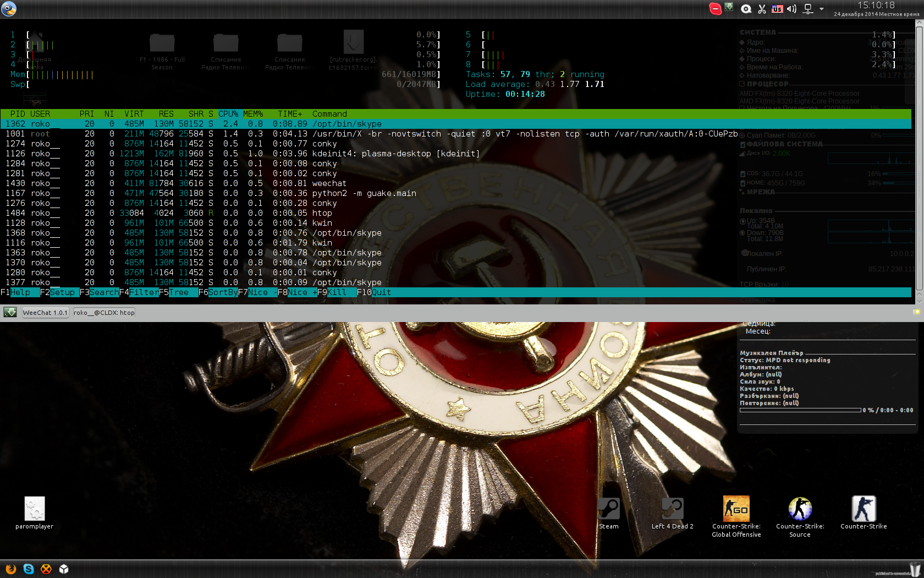Click the Tasks: 57, 79 thr summary line
924x578 pixels.
(x=535, y=74)
